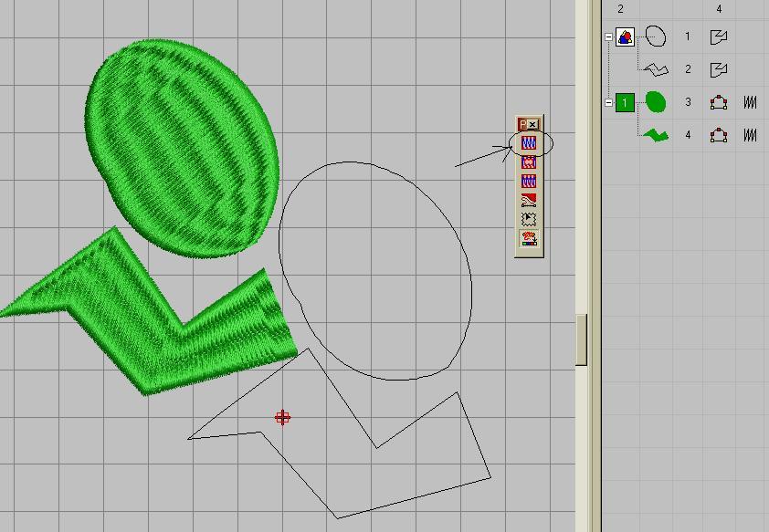Click the circled top stitch-fill icon in floating toolbar
Image resolution: width=769 pixels, height=532 pixels.
point(529,143)
